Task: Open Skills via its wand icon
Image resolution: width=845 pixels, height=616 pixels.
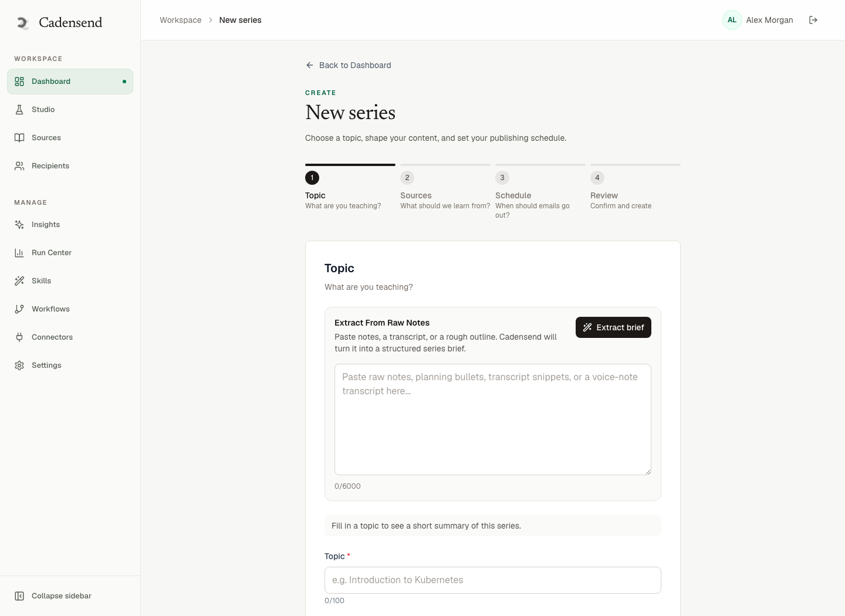Action: tap(19, 281)
